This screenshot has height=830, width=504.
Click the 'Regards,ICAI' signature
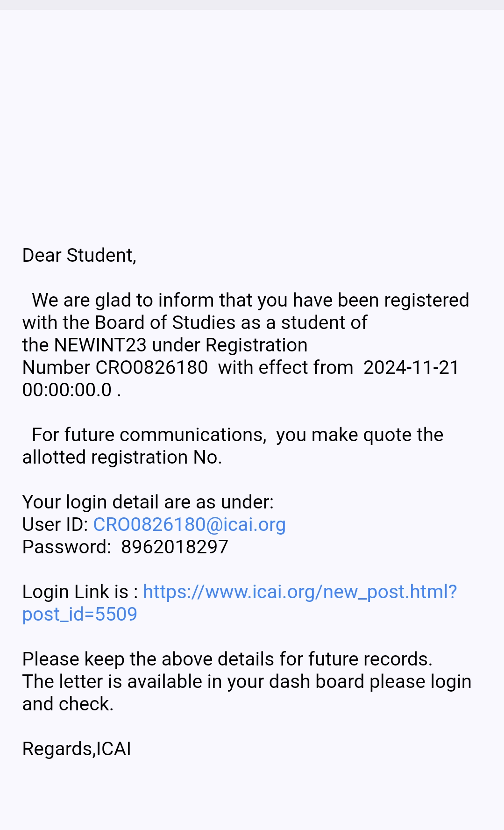77,749
